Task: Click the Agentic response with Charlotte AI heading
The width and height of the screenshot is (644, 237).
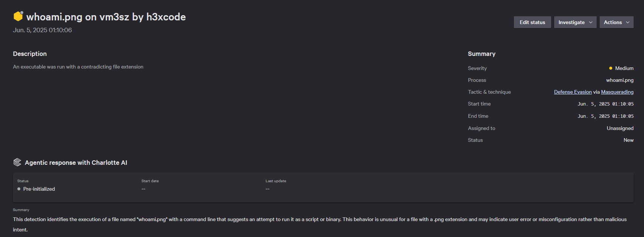Action: 76,163
